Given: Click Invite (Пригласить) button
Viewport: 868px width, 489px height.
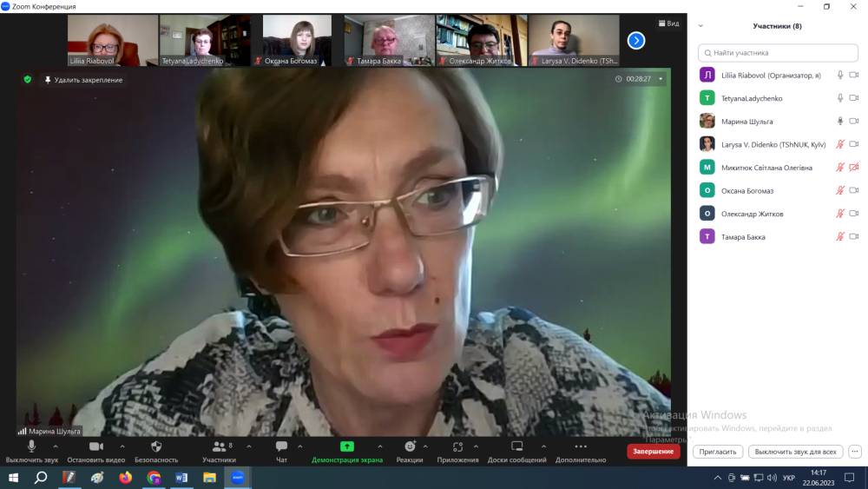Looking at the screenshot, I should point(718,452).
